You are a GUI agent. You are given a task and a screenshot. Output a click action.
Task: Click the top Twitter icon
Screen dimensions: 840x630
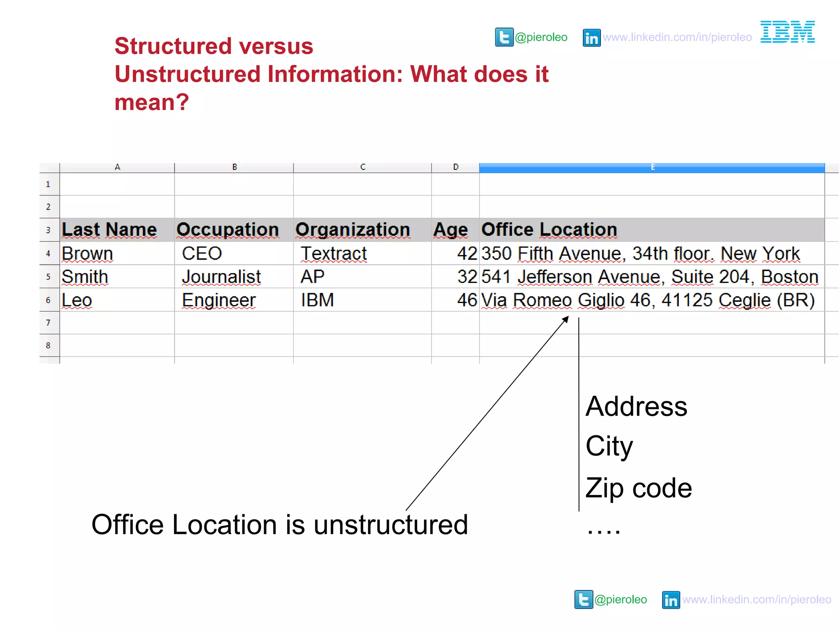pyautogui.click(x=504, y=37)
